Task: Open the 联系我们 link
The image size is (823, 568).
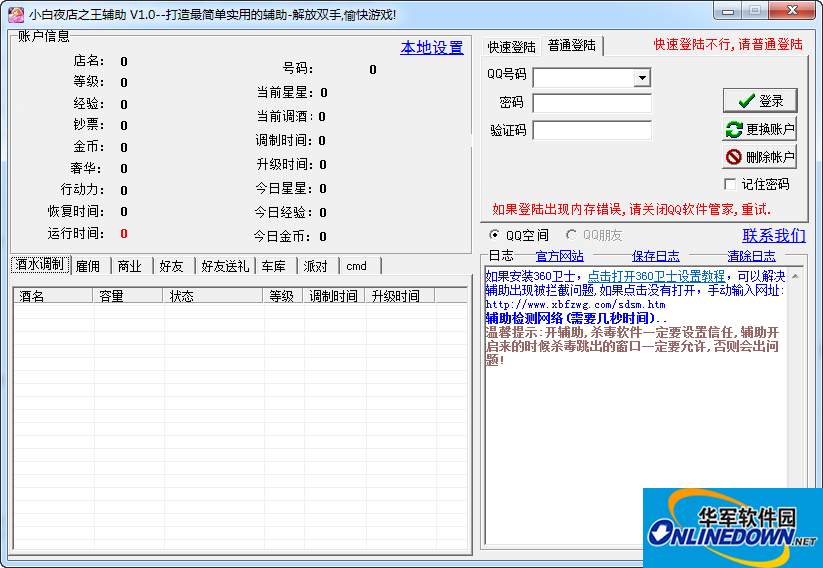Action: pos(774,235)
